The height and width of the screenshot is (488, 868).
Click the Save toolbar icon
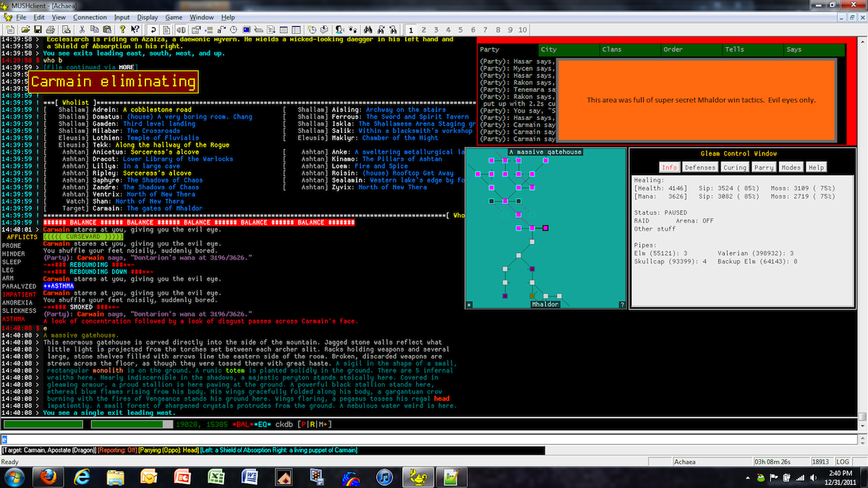click(37, 30)
